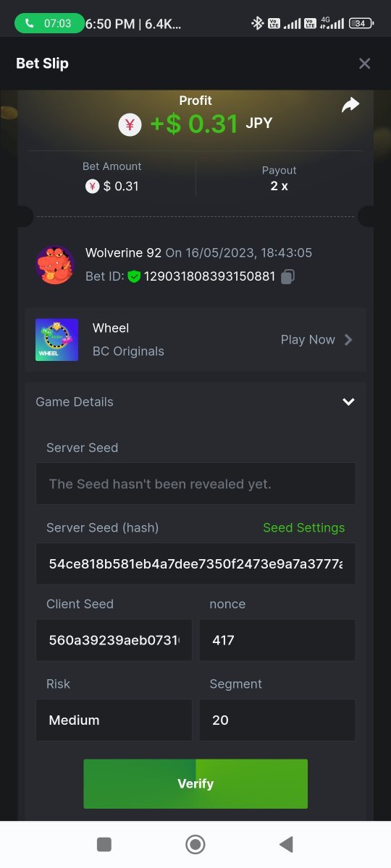The width and height of the screenshot is (391, 868).
Task: Tap the green call duration pill
Action: coord(49,23)
